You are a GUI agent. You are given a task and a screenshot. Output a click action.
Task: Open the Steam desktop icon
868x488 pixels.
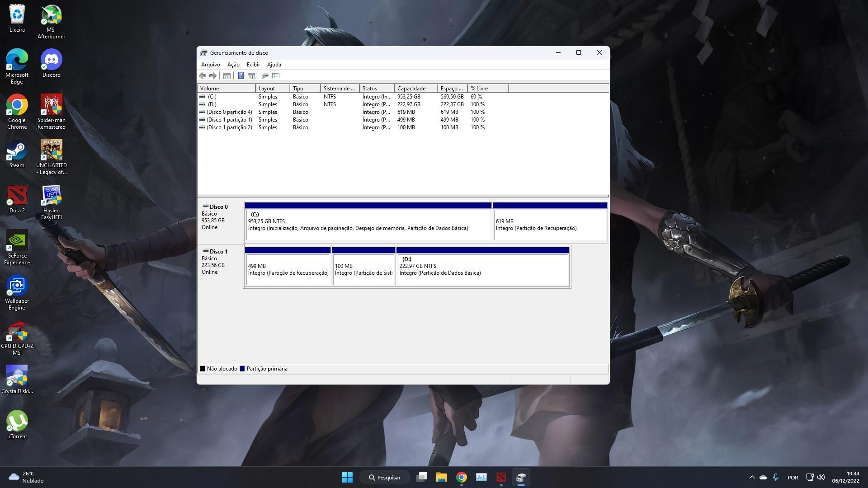pos(17,154)
